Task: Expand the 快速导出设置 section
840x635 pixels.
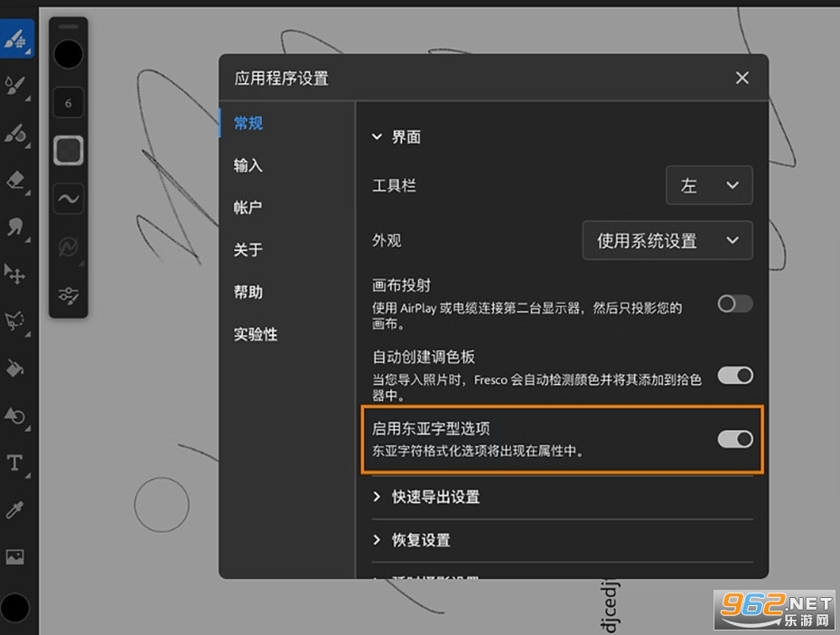Action: coord(426,497)
